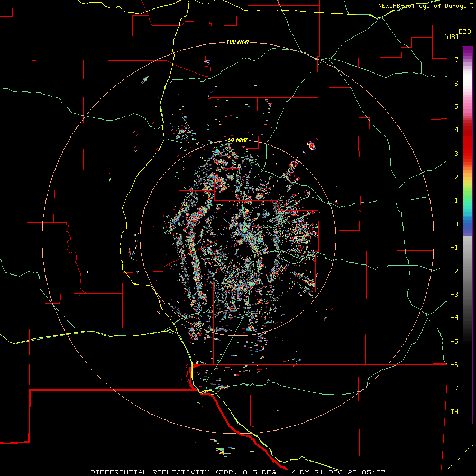Click the KHDX station identifier in caption

tap(301, 472)
